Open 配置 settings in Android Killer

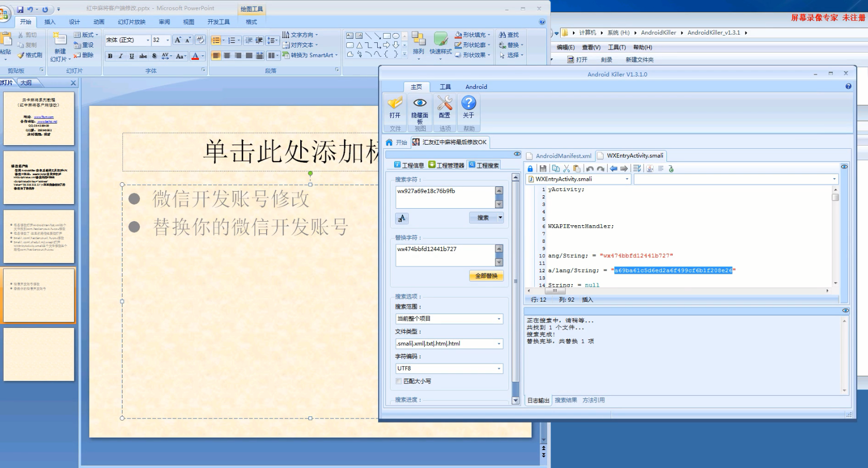tap(445, 107)
